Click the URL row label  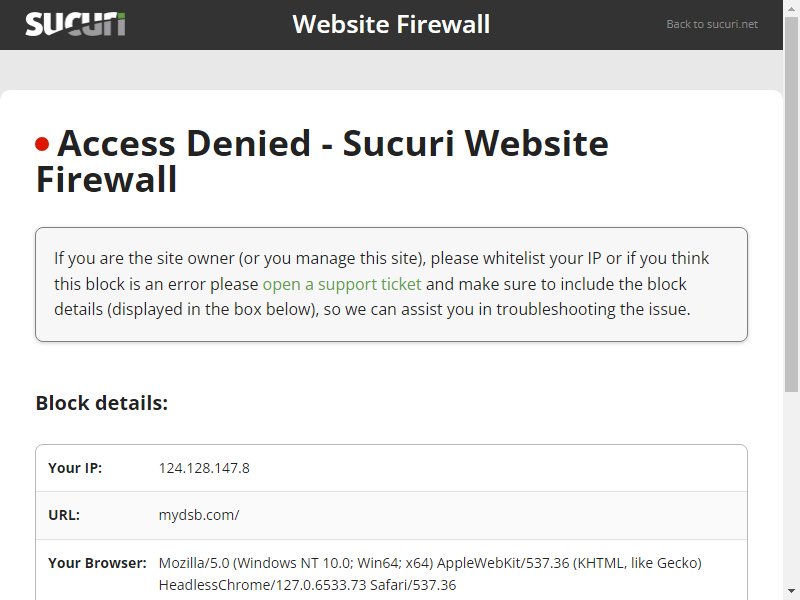(x=64, y=515)
